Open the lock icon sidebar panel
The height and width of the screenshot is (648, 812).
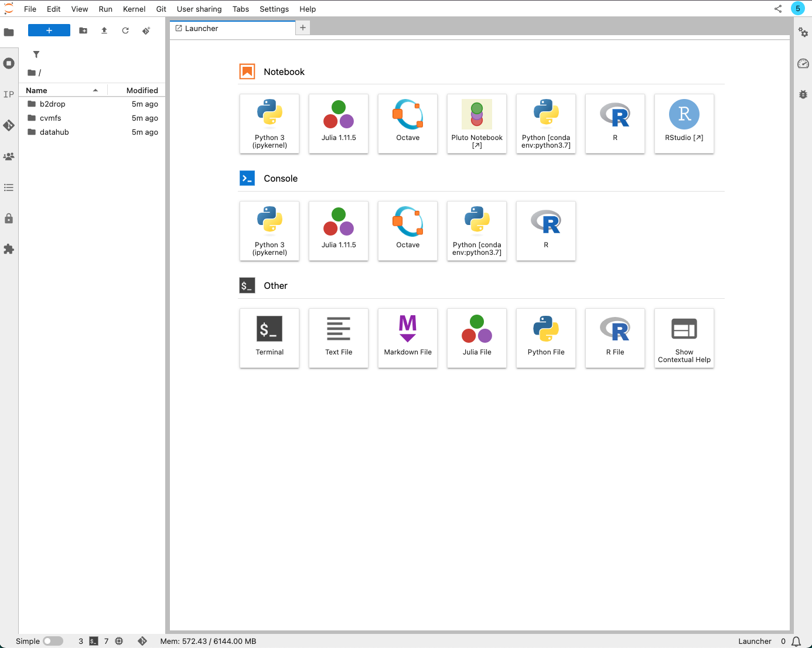(9, 219)
